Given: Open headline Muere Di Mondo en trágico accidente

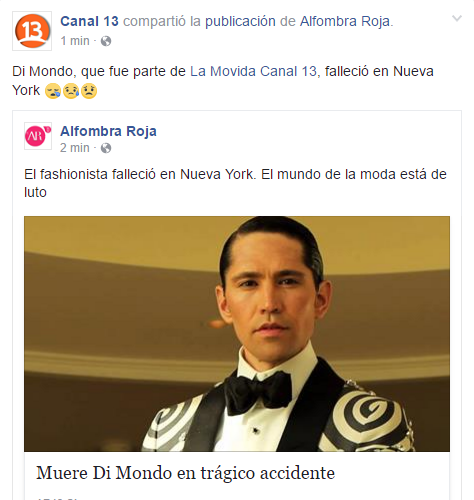Looking at the screenshot, I should (185, 473).
